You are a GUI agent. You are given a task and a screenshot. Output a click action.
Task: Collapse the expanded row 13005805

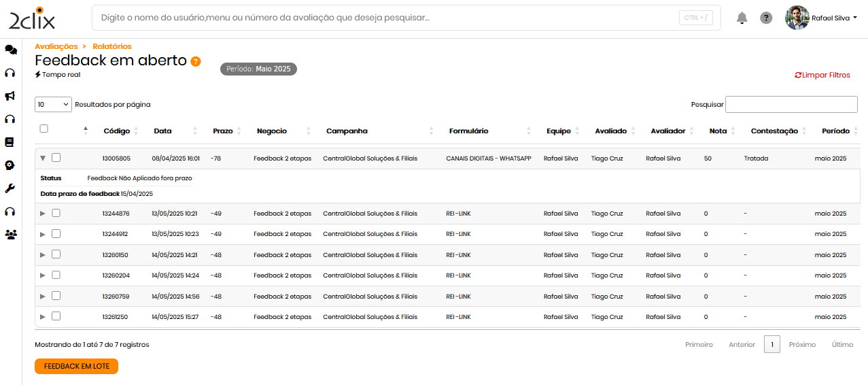tap(43, 158)
